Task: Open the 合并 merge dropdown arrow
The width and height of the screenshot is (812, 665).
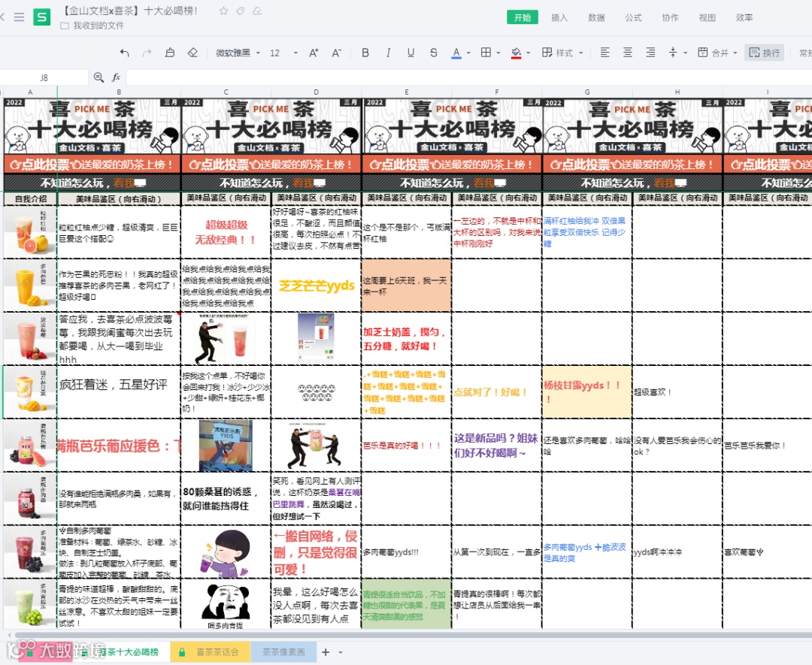Action: click(x=735, y=53)
